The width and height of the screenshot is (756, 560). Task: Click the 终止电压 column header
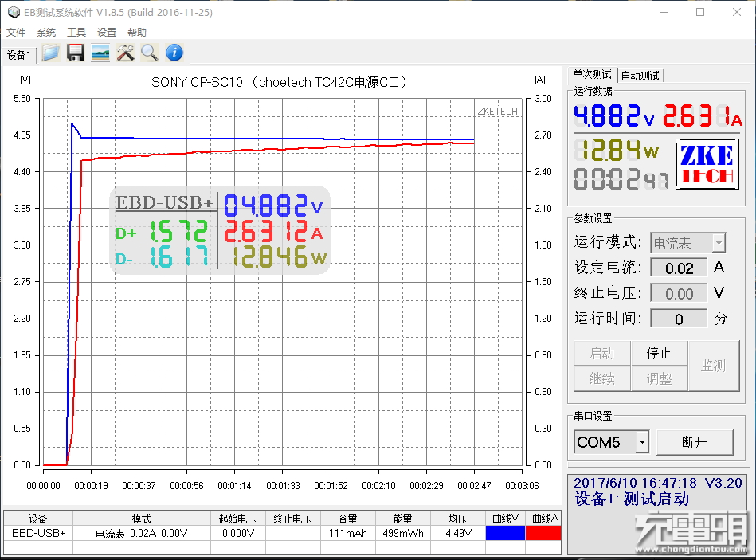tap(292, 519)
